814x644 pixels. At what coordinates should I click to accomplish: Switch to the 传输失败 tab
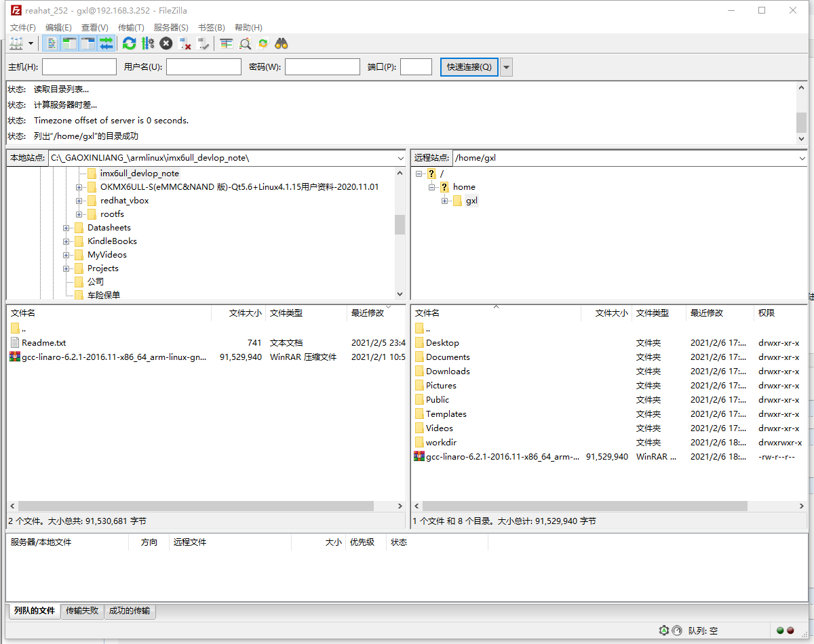coord(82,611)
